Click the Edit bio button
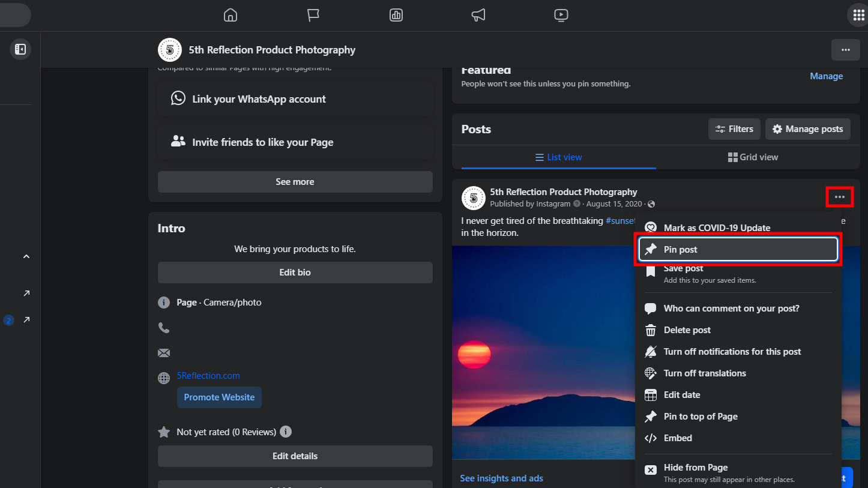This screenshot has height=488, width=868. click(295, 273)
